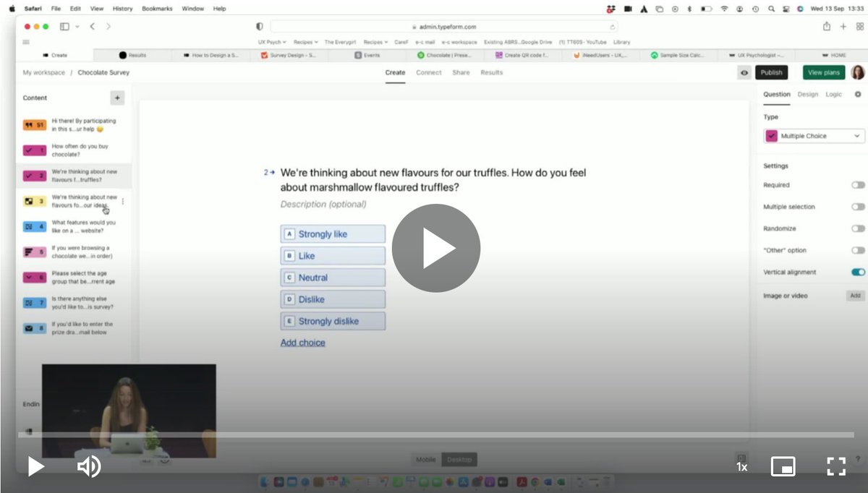The width and height of the screenshot is (868, 493).
Task: Select the S1 welcome statement item
Action: 74,125
